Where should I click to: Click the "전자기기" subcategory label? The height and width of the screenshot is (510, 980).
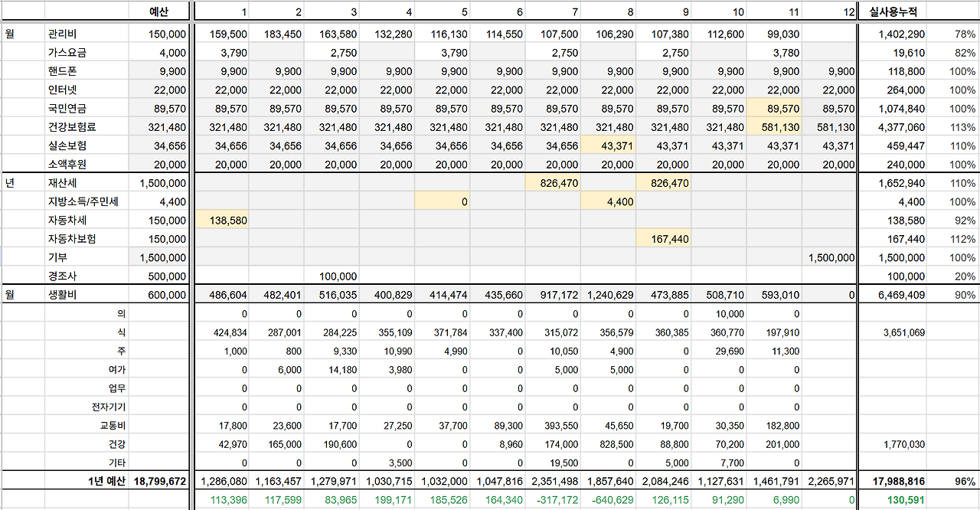(x=108, y=407)
